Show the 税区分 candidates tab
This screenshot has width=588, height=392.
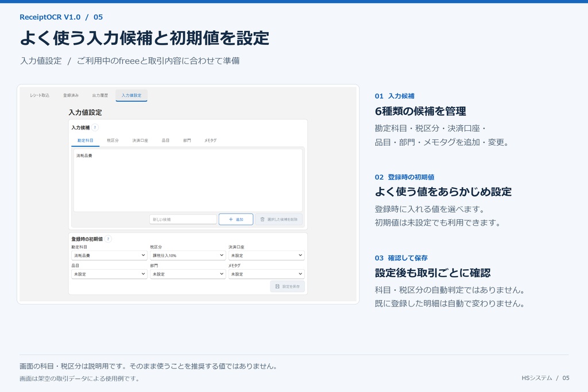113,140
